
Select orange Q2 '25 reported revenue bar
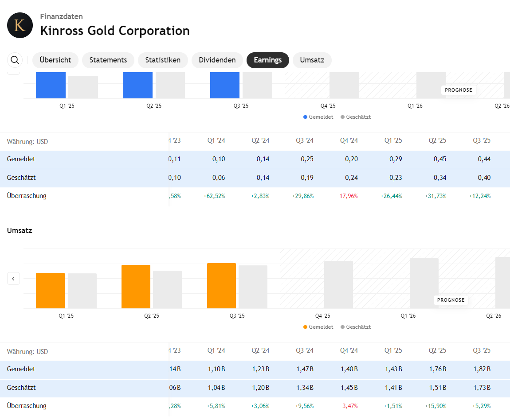[136, 287]
